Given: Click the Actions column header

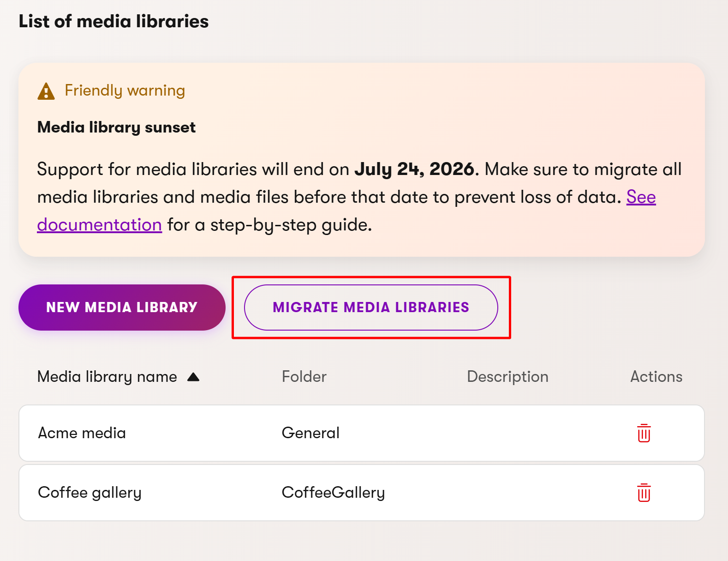Looking at the screenshot, I should tap(656, 377).
